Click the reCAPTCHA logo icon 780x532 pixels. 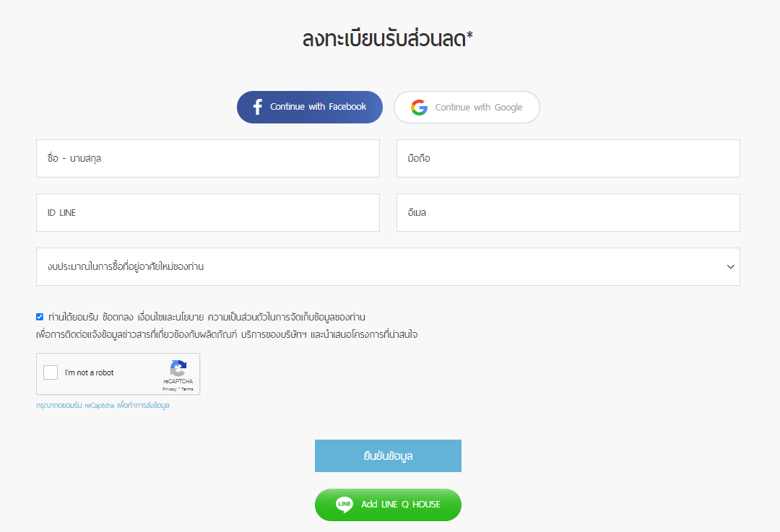pos(178,368)
